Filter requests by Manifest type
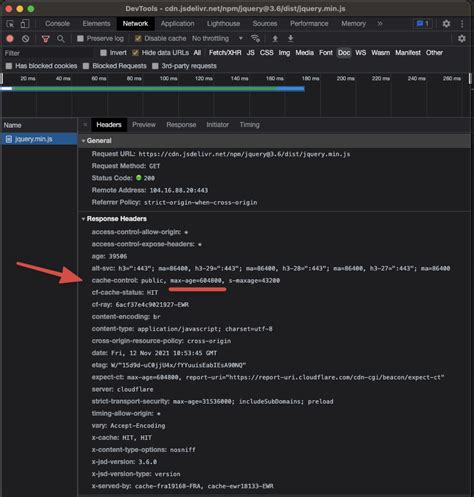The height and width of the screenshot is (497, 474). click(x=408, y=53)
